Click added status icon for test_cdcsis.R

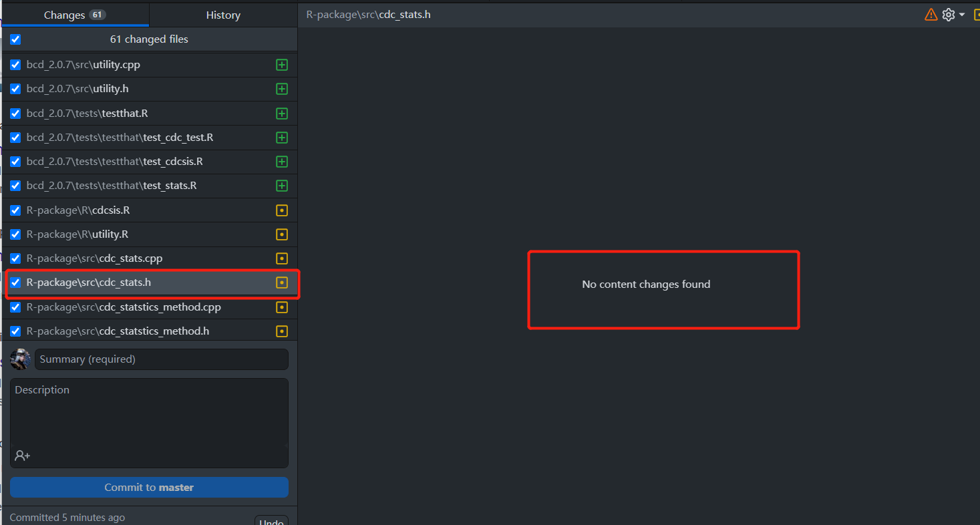click(282, 162)
